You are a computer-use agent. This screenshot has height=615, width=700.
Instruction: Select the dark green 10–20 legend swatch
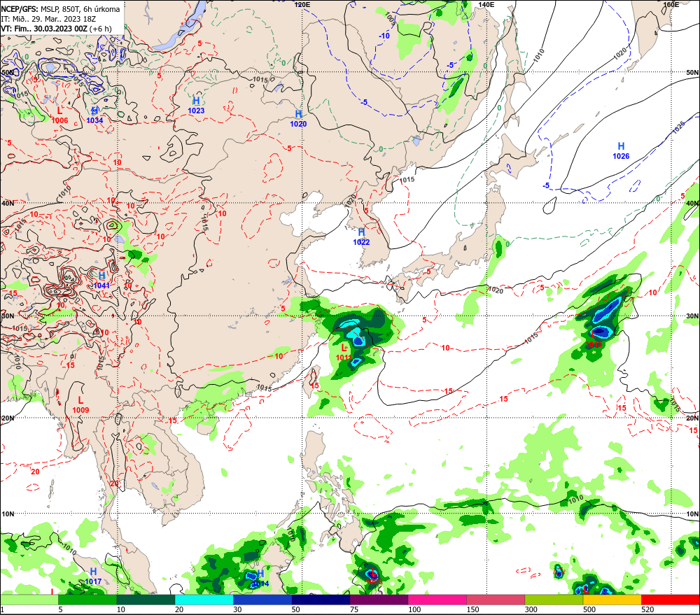coord(146,600)
